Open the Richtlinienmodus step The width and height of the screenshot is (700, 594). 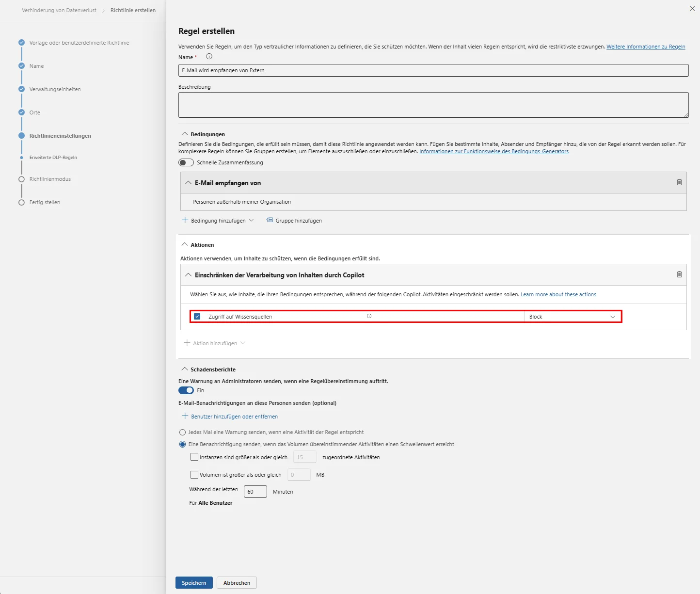coord(50,179)
